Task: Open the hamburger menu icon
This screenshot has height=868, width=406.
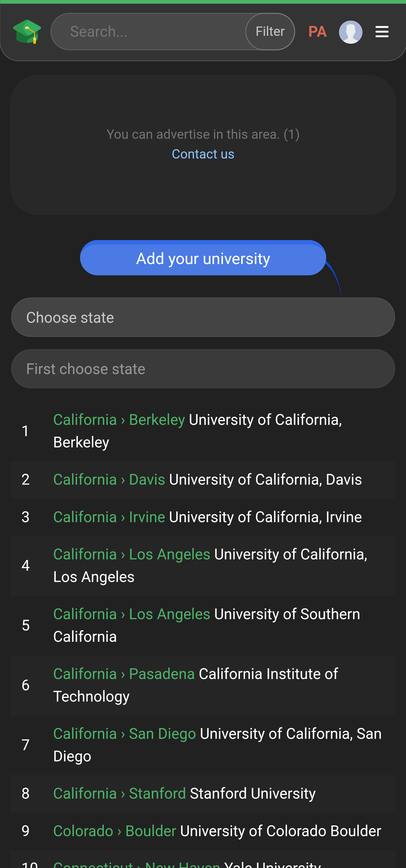Action: point(382,32)
